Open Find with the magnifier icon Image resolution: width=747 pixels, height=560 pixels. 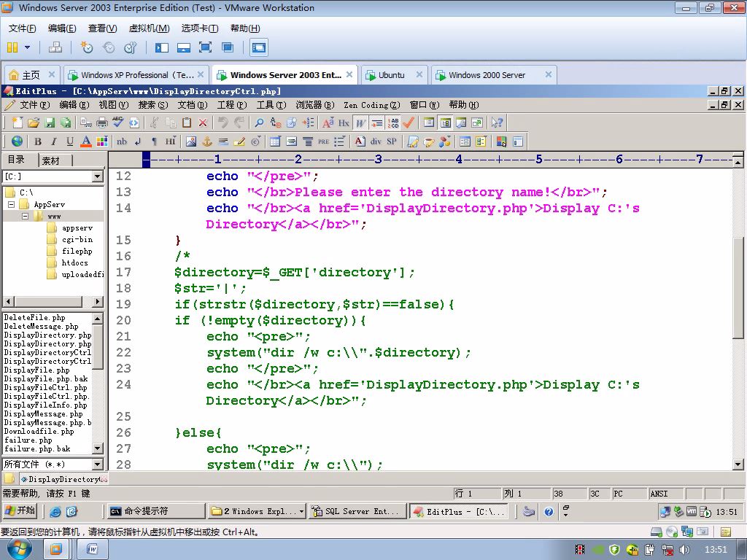(259, 122)
